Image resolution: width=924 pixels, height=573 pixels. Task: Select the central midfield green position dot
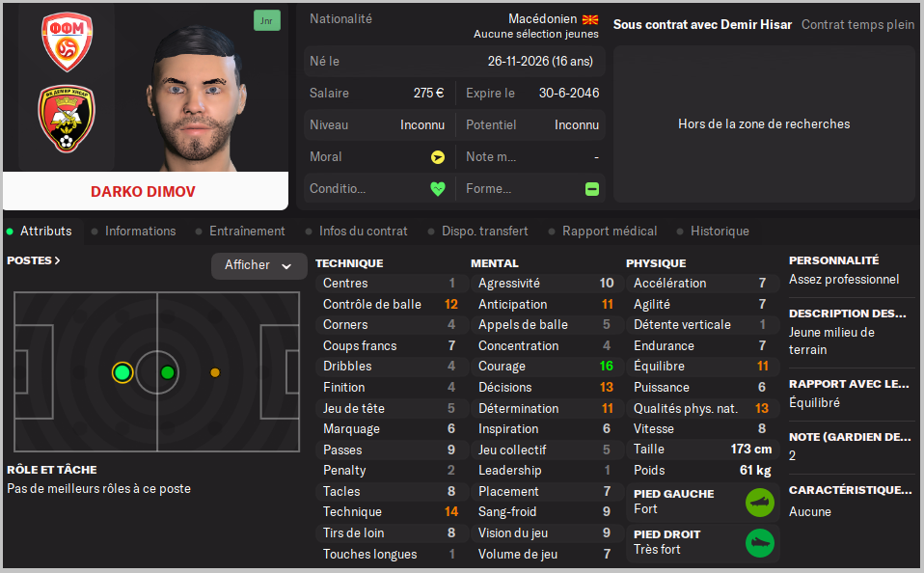point(168,372)
